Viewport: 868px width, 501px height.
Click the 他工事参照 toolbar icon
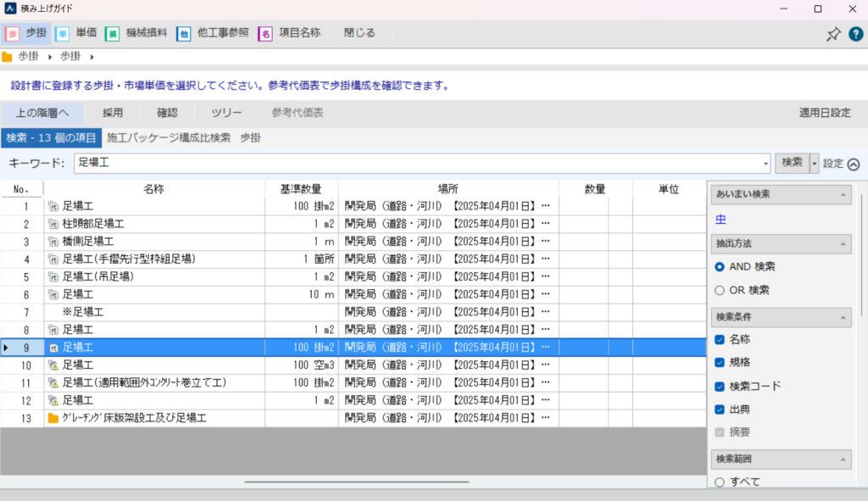[183, 34]
